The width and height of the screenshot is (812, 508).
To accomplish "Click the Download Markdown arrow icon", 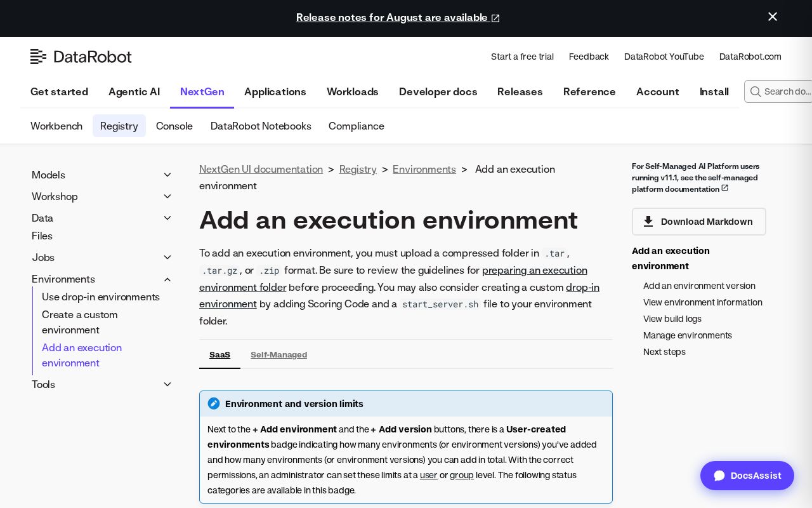I will pyautogui.click(x=648, y=222).
